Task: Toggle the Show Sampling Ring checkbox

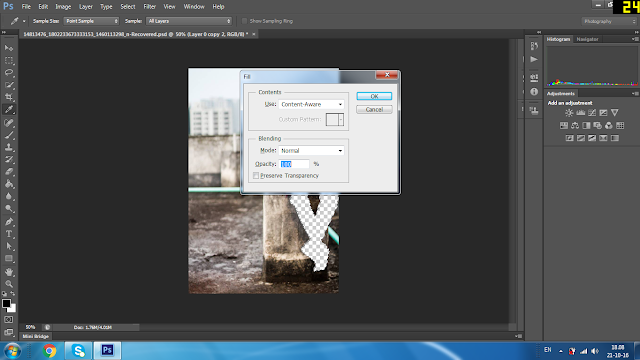Action: [244, 21]
